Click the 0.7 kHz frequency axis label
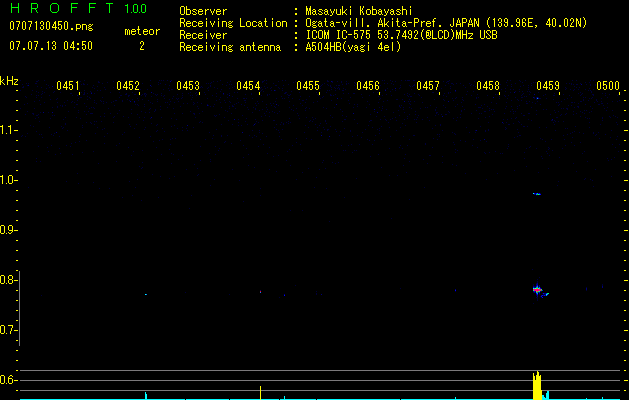 tap(8, 330)
